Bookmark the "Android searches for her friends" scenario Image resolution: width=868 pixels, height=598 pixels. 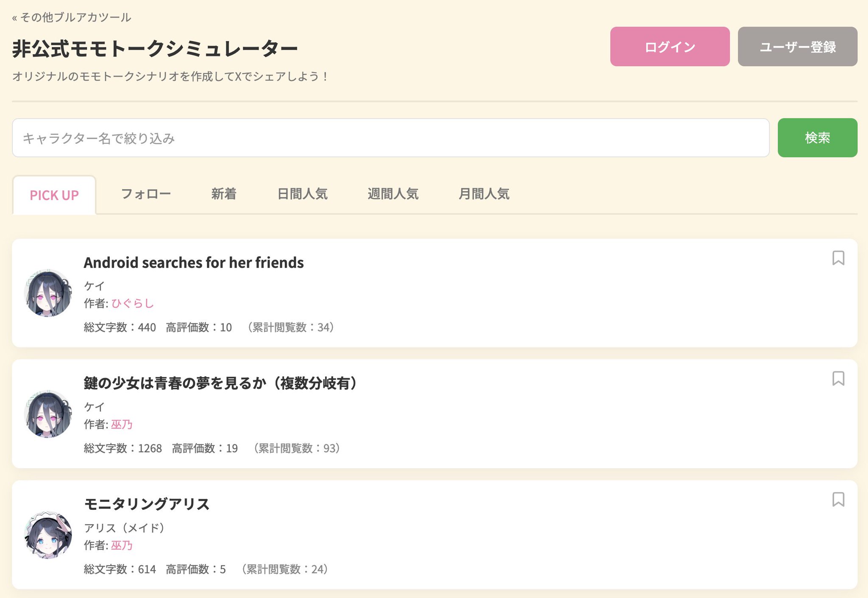click(x=838, y=258)
